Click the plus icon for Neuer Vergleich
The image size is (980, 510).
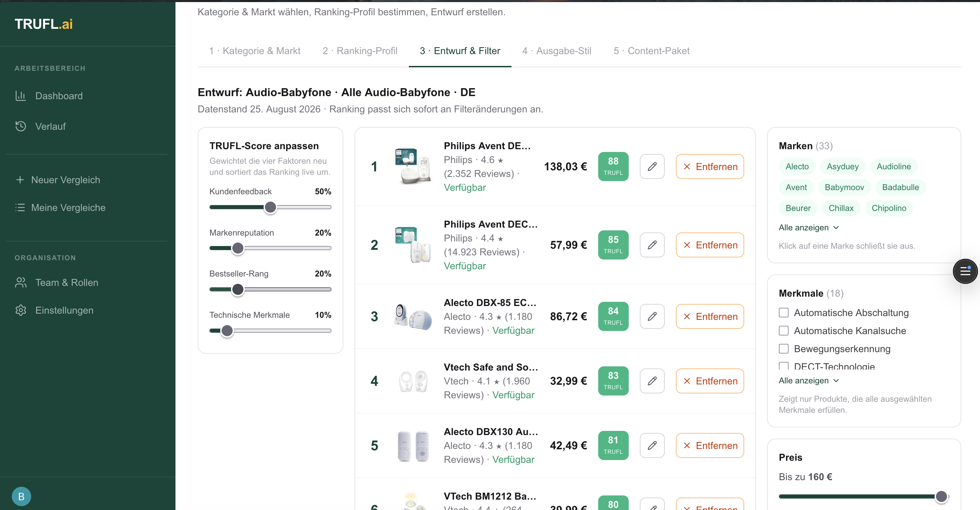20,180
